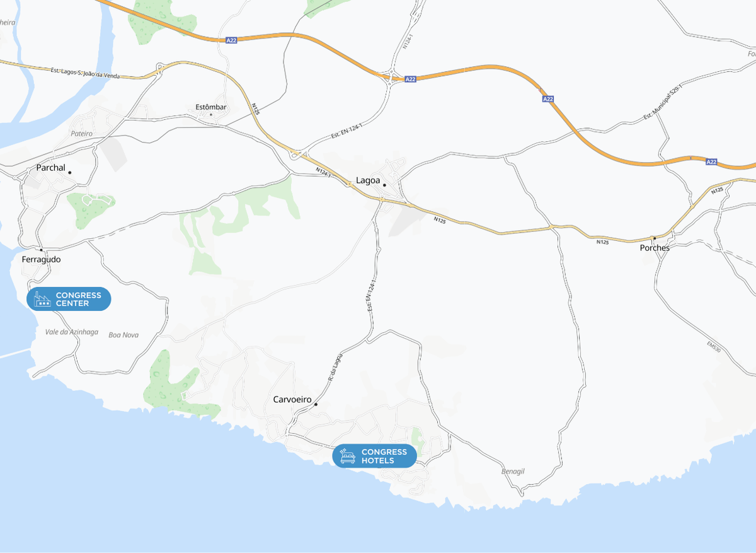Viewport: 756px width, 553px height.
Task: Click the Congress Hotels bed icon
Action: point(348,457)
